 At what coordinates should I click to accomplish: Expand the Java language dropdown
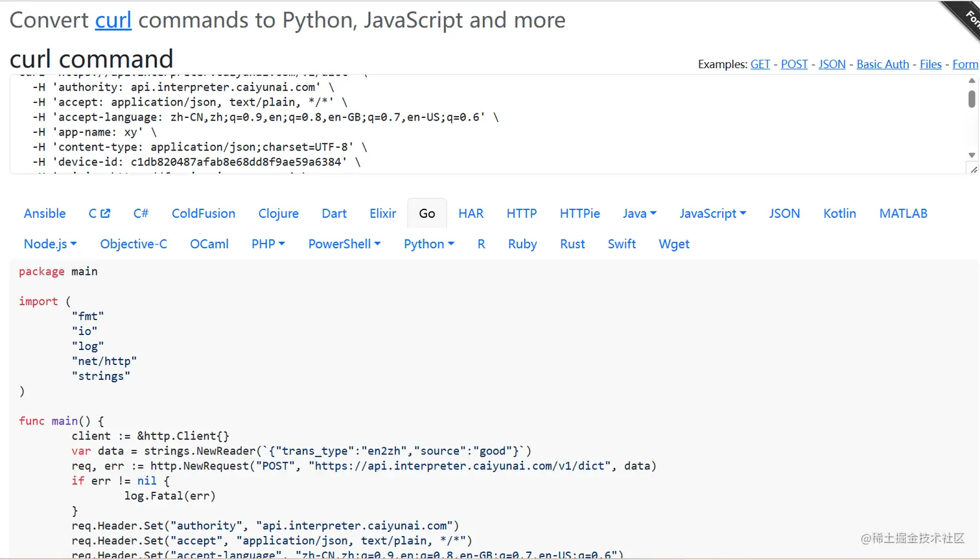click(x=639, y=213)
